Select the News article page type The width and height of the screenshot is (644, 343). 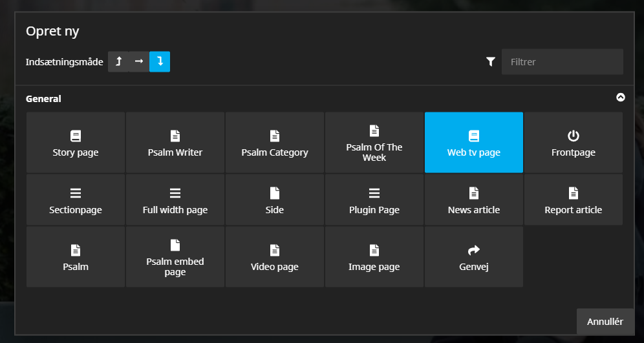473,200
